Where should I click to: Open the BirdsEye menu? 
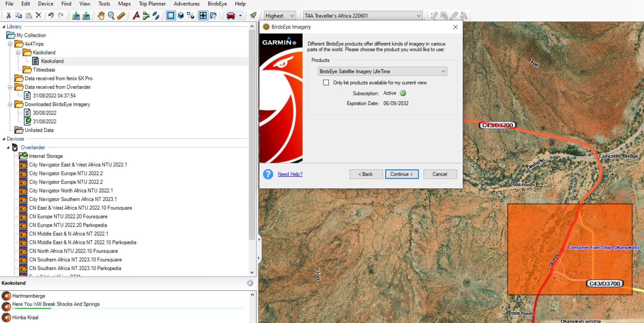(217, 4)
